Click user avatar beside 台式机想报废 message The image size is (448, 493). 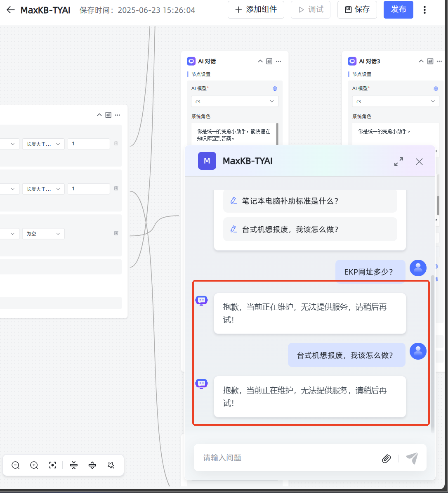click(418, 351)
